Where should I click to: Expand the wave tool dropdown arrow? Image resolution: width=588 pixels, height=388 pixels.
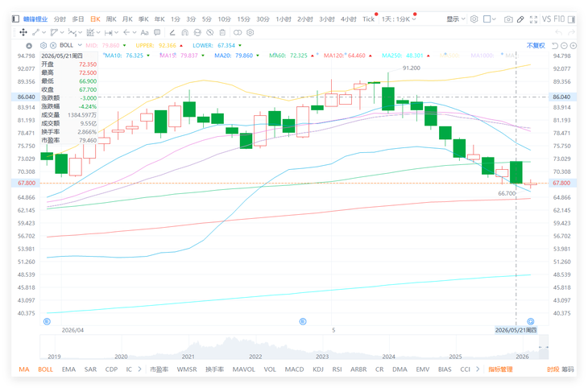[80, 33]
